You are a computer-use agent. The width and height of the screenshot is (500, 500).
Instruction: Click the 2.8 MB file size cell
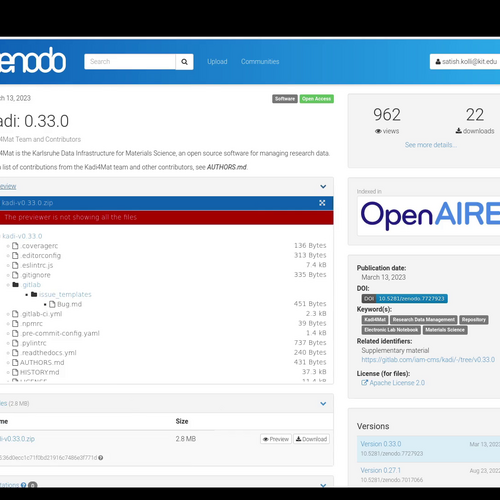pos(186,439)
